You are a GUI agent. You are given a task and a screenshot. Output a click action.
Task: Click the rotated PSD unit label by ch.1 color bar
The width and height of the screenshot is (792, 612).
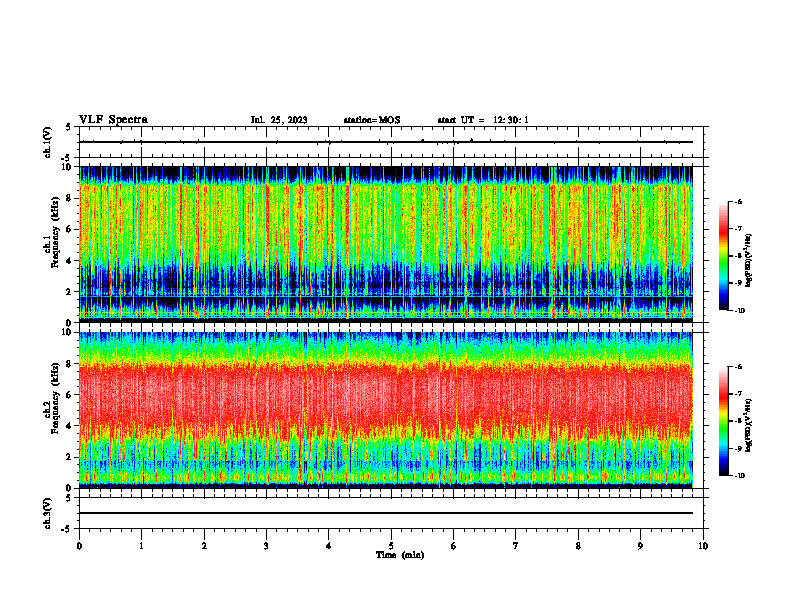750,261
